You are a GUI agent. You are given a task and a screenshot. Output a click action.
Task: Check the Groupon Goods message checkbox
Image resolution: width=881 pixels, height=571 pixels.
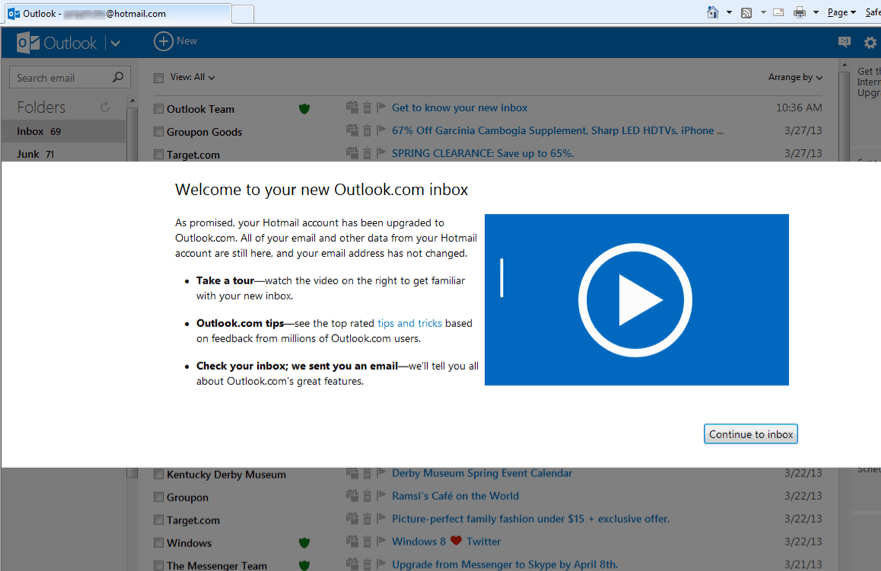click(x=159, y=132)
